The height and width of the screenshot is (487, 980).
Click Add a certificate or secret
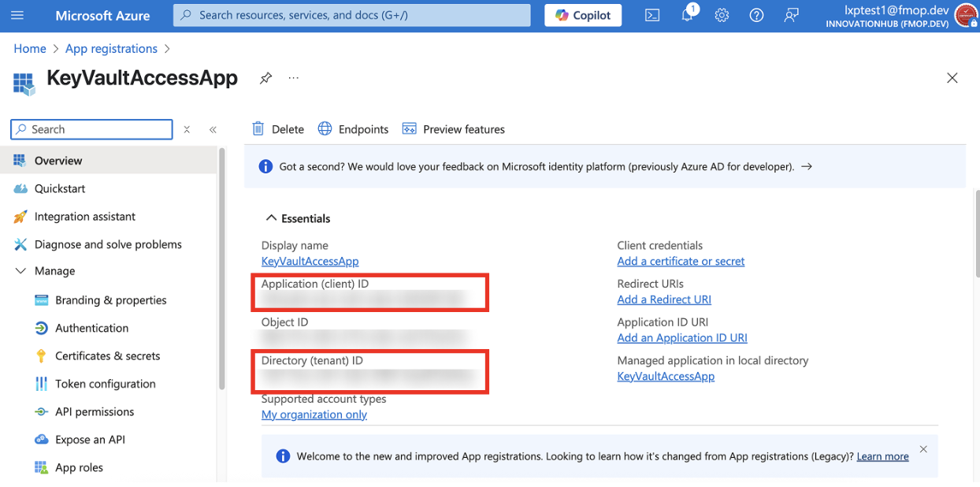click(x=681, y=261)
